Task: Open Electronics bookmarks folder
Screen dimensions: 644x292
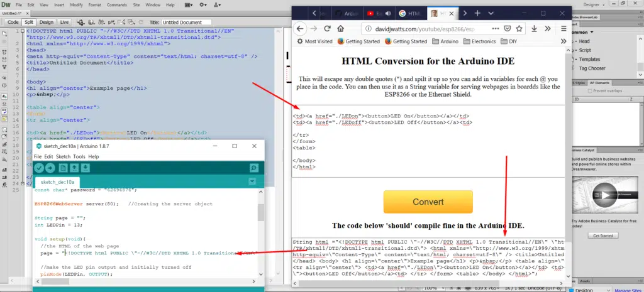Action: point(479,41)
